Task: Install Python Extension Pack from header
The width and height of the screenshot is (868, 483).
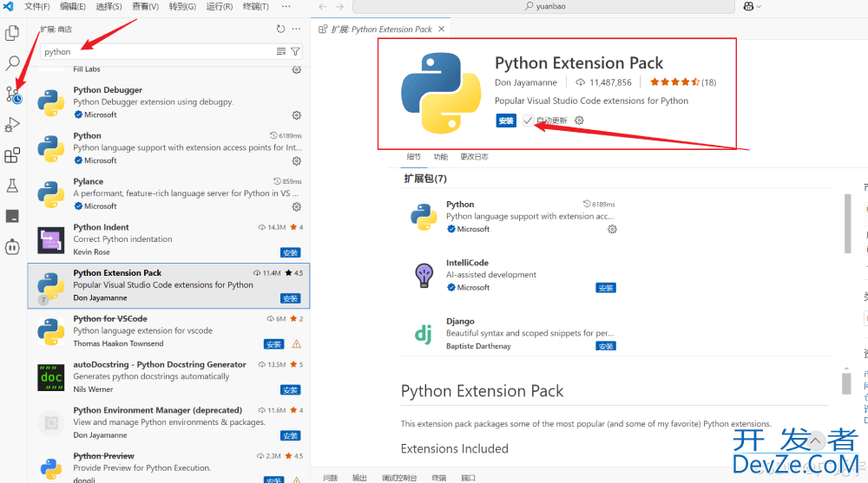Action: click(506, 121)
